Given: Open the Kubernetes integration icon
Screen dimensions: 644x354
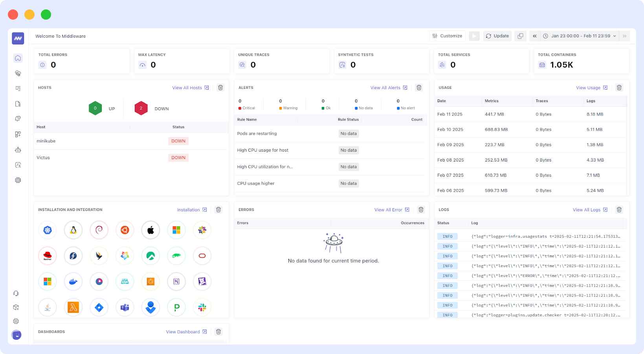Looking at the screenshot, I should 47,230.
